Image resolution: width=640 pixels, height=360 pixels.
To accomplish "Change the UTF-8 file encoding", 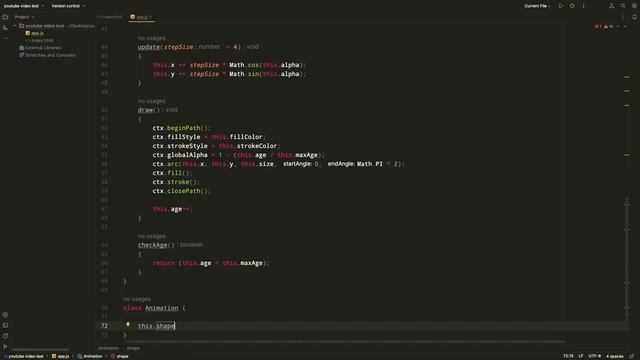I will (595, 356).
